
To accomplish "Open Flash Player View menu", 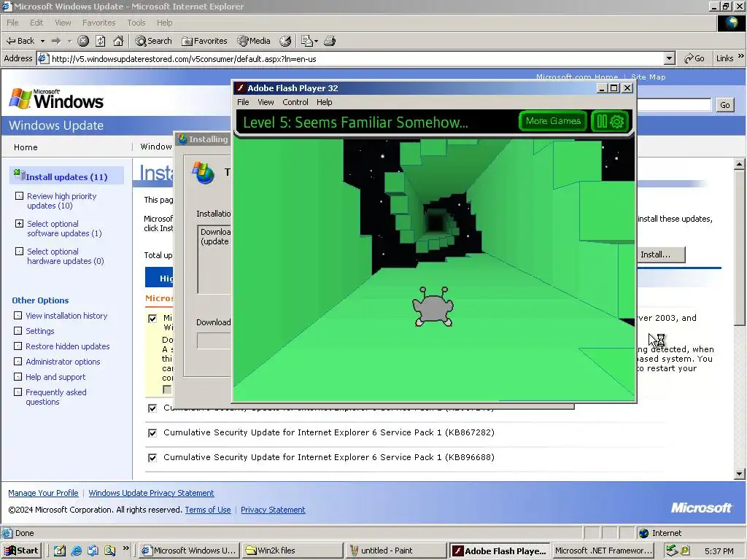I will coord(266,102).
